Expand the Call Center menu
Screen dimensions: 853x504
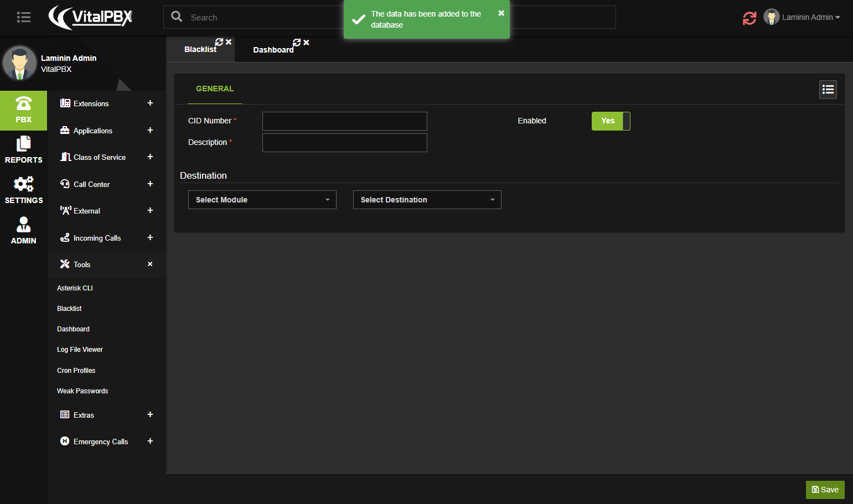107,184
